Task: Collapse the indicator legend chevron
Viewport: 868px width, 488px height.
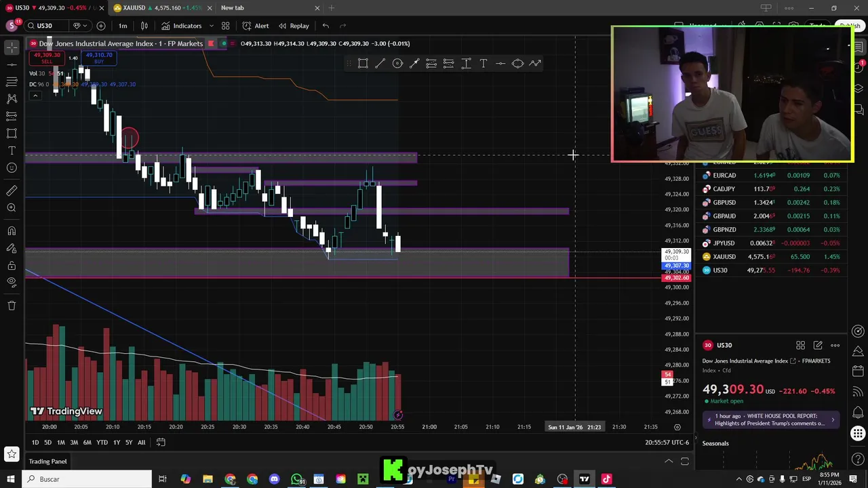Action: (35, 96)
